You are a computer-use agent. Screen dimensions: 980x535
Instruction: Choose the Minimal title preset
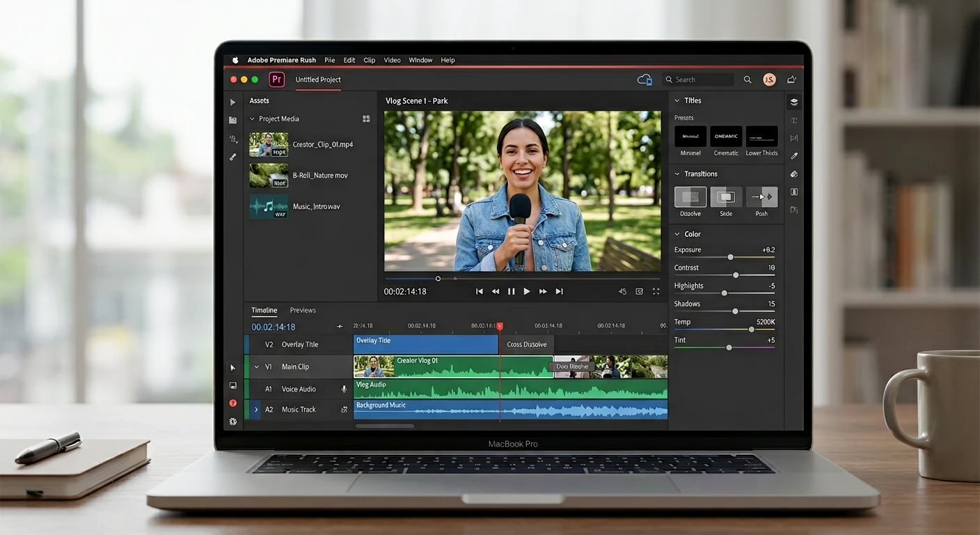(690, 137)
